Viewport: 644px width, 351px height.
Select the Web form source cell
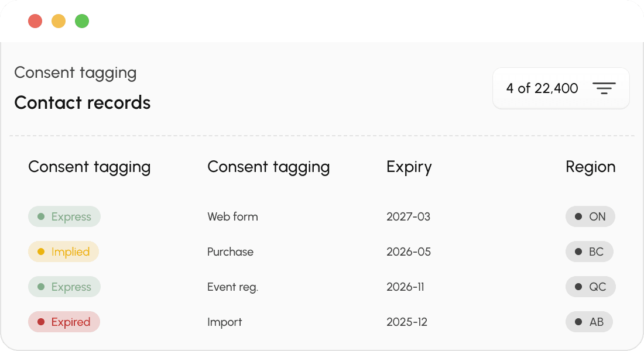click(232, 216)
